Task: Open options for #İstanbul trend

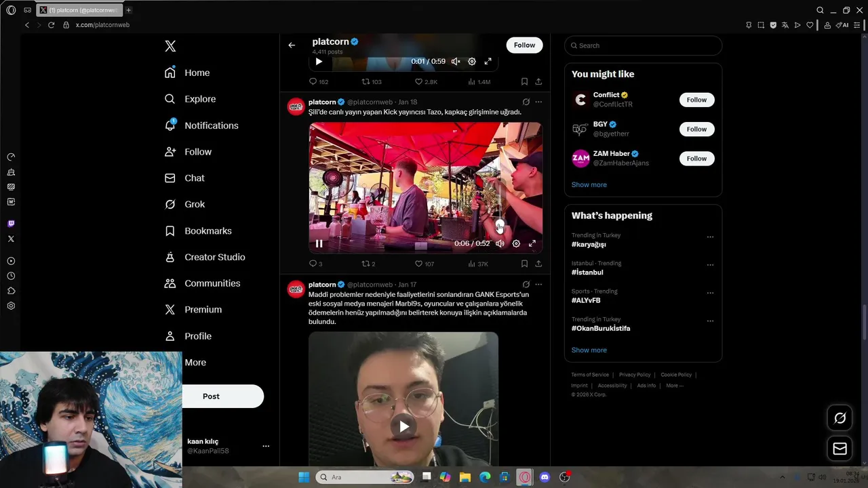Action: pos(710,265)
